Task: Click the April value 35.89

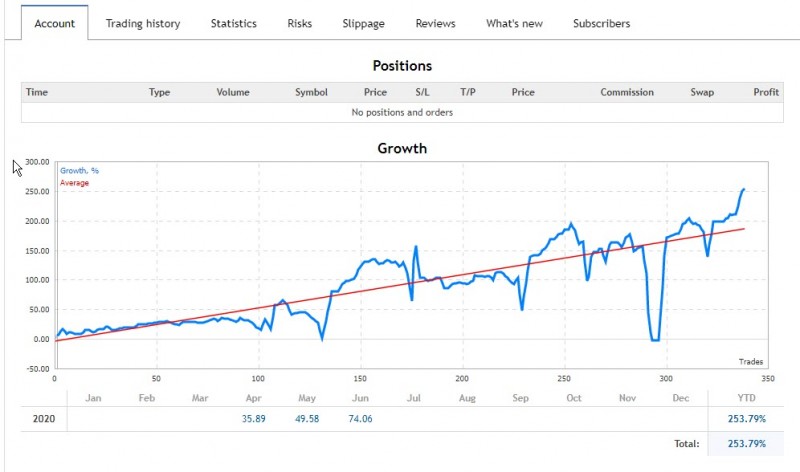Action: pyautogui.click(x=254, y=419)
